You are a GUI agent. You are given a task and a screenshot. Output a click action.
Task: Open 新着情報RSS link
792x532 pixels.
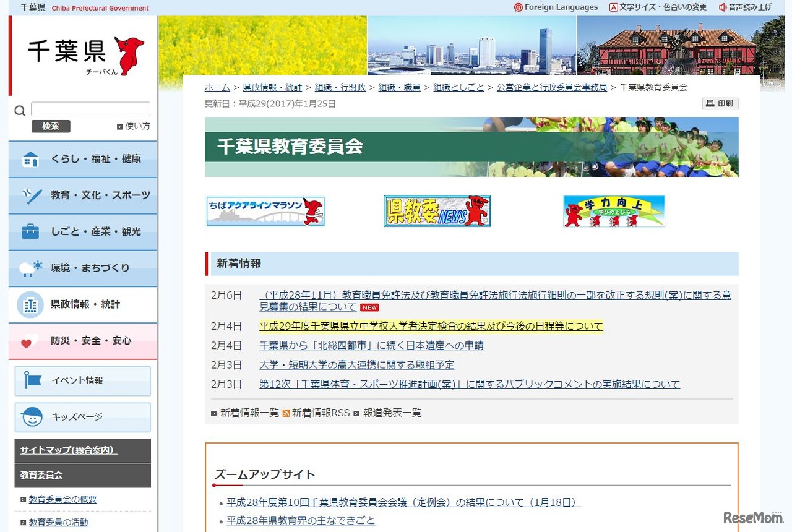tap(321, 413)
